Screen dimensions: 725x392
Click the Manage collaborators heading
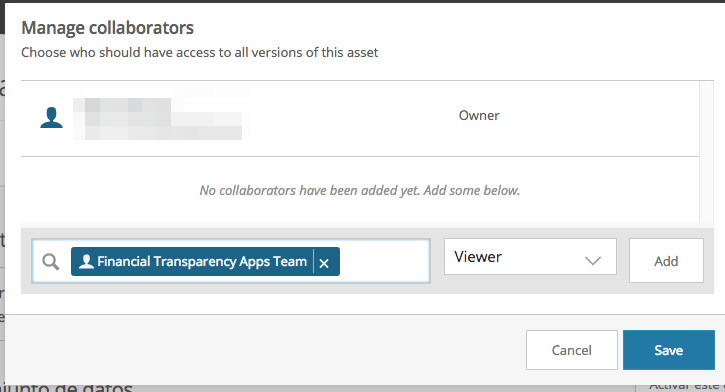[x=108, y=28]
